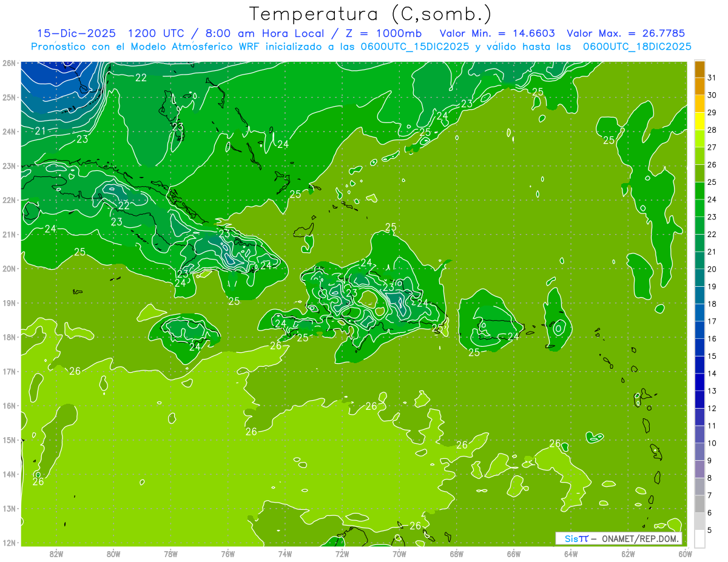This screenshot has height=562, width=728.
Task: Click the '5' value on the color scale
Action: (709, 530)
